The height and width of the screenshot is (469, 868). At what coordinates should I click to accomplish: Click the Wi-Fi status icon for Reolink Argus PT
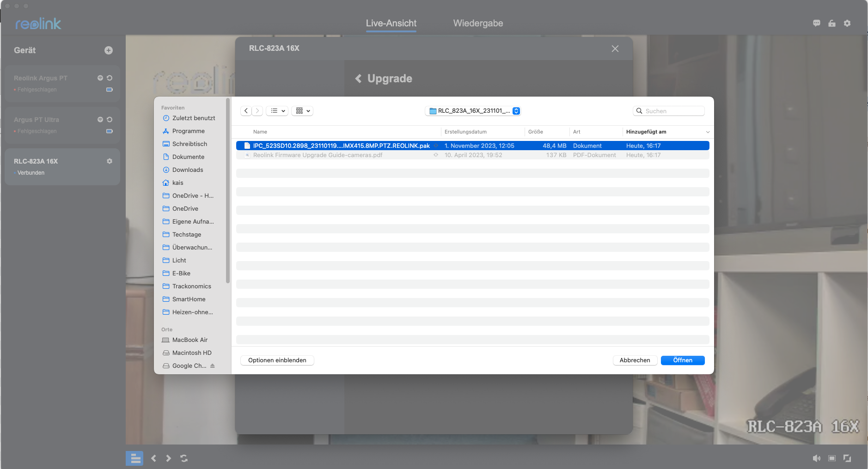click(100, 78)
